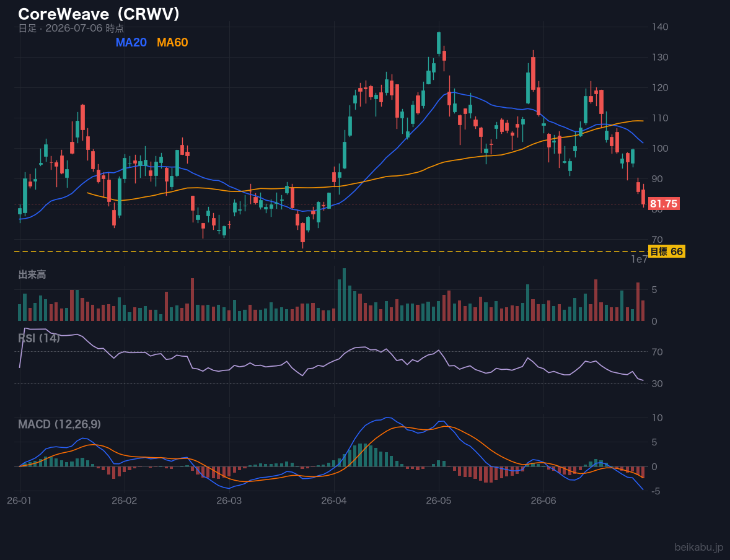Click the 120 price axis label
The image size is (730, 560).
tap(660, 87)
